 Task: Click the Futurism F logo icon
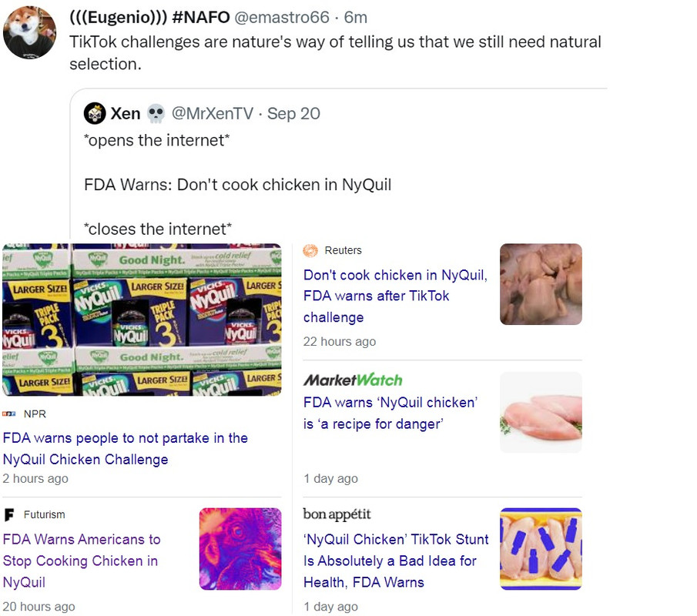(x=9, y=514)
